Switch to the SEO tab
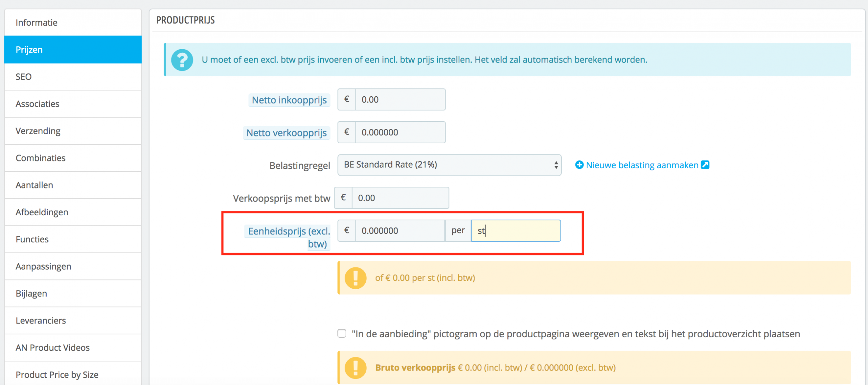Viewport: 868px width, 385px height. pos(73,77)
